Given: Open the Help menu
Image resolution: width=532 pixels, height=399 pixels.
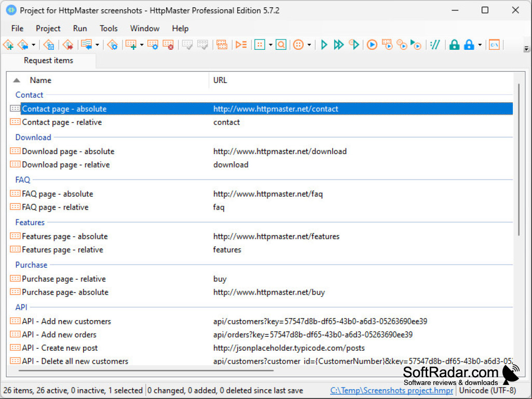Looking at the screenshot, I should point(180,29).
